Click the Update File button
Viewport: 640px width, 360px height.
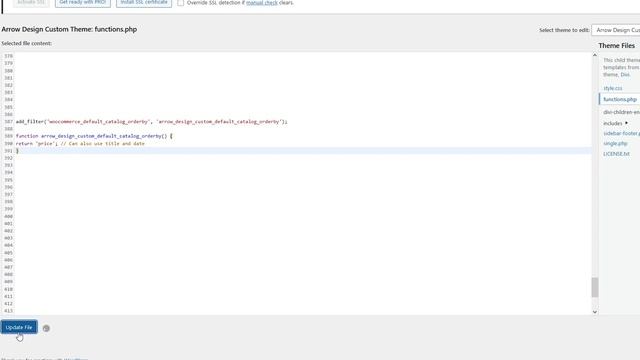[19, 327]
